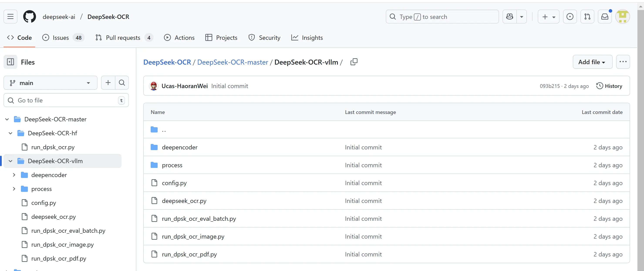Collapse the DeepSeek-OCR-hf tree folder

pos(10,133)
